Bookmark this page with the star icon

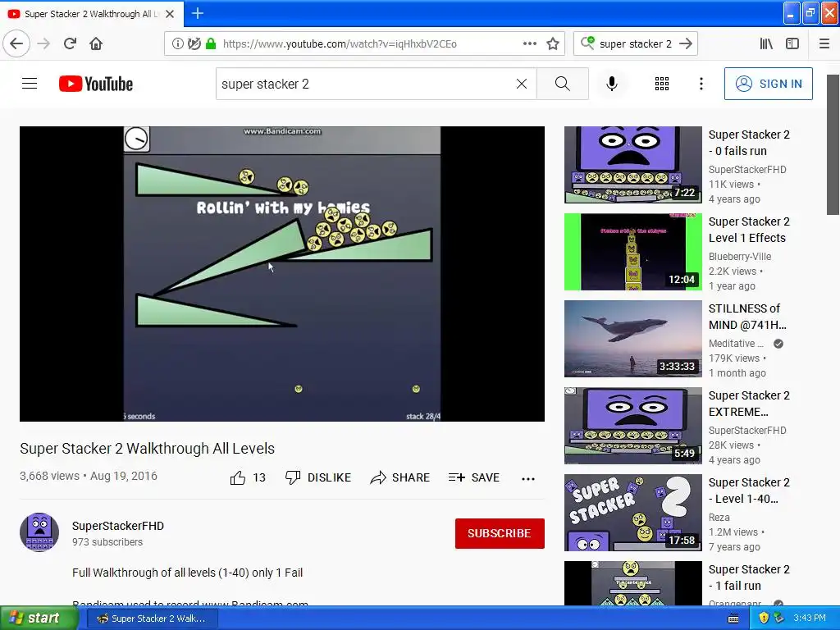553,44
